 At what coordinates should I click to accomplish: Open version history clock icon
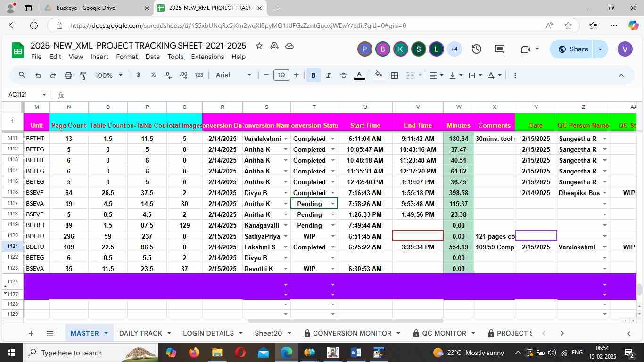(476, 49)
